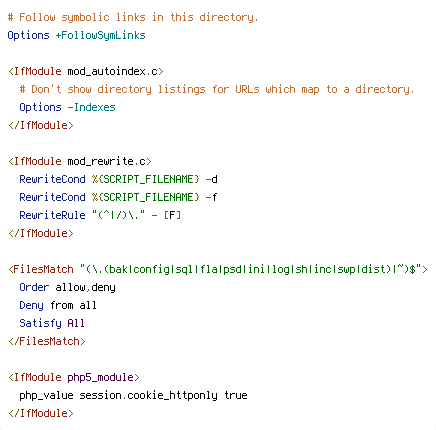Click the 'Deny from all' line
436x430 pixels.
click(x=58, y=305)
